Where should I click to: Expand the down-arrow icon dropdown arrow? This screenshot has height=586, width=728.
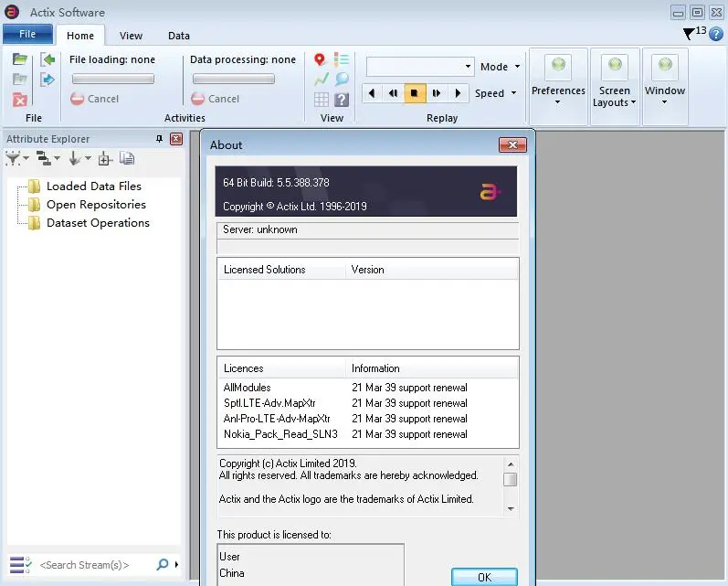coord(88,158)
